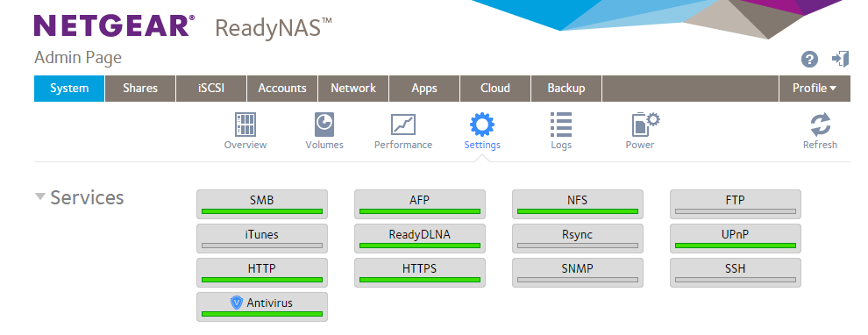Switch to the iSCSI tab
The width and height of the screenshot is (868, 335).
[211, 89]
